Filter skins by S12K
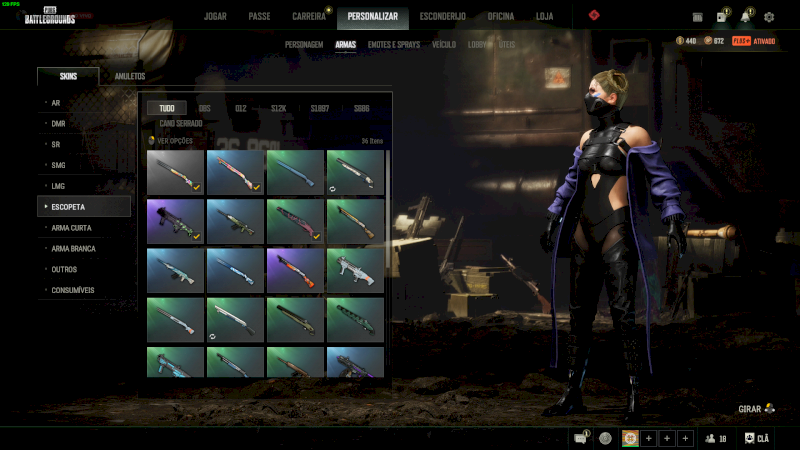The width and height of the screenshot is (800, 450). [279, 108]
